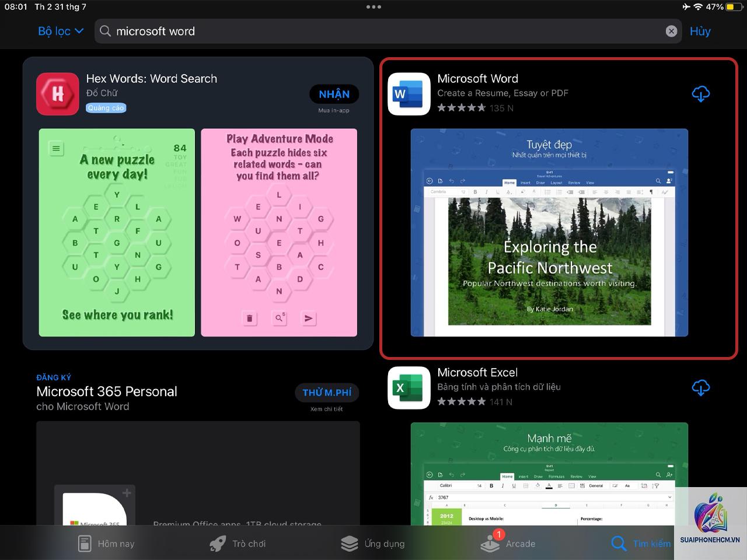Tap the Microsoft Excel star rating
The image size is (747, 560).
pyautogui.click(x=461, y=402)
